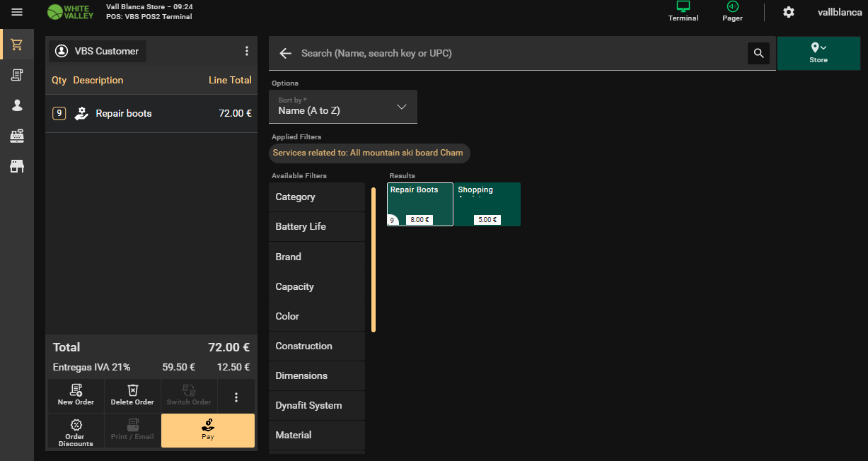Select the Brand filter
Viewport: 868px width, 461px height.
click(x=316, y=257)
